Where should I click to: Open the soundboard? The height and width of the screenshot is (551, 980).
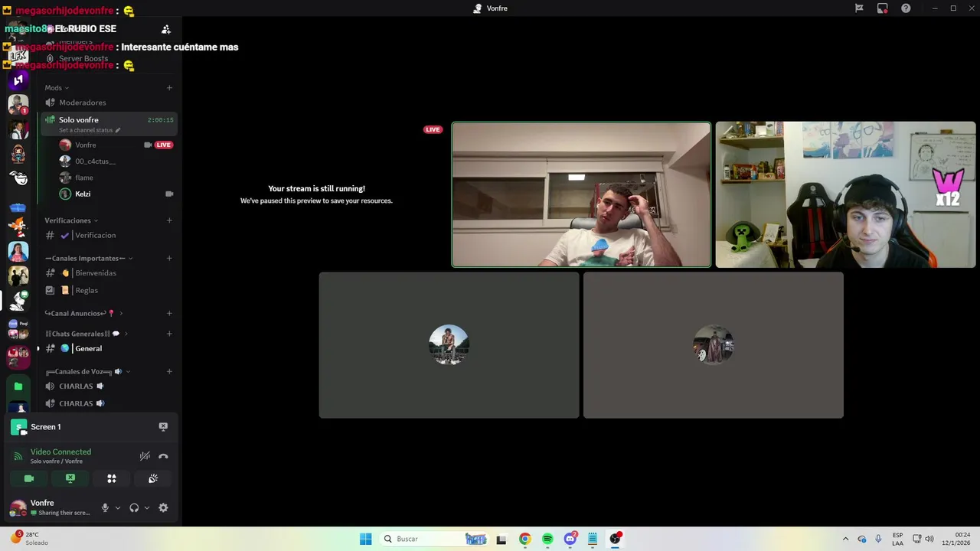tap(153, 478)
